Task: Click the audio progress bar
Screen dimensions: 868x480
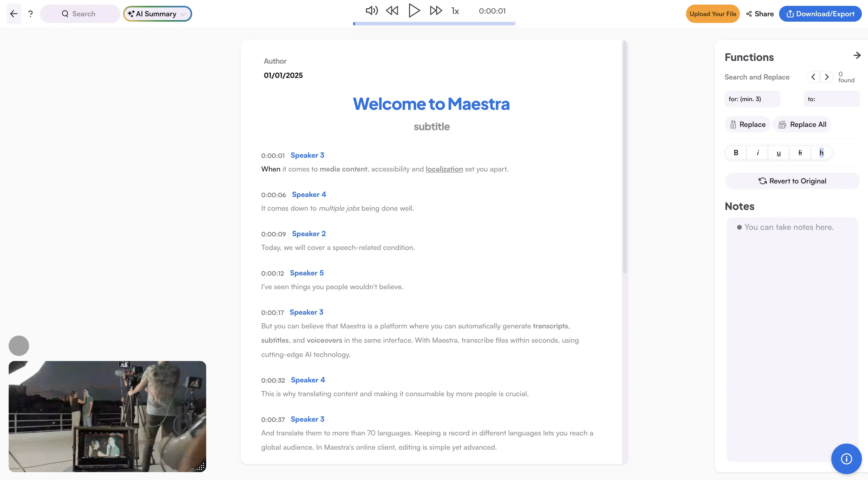Action: (434, 24)
